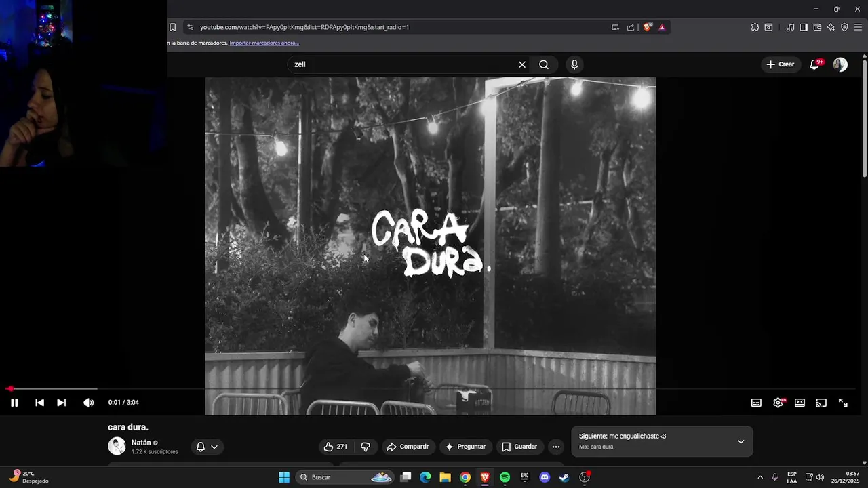Screen dimensions: 868x488
Task: Open subscription notification dropdown
Action: point(207,447)
